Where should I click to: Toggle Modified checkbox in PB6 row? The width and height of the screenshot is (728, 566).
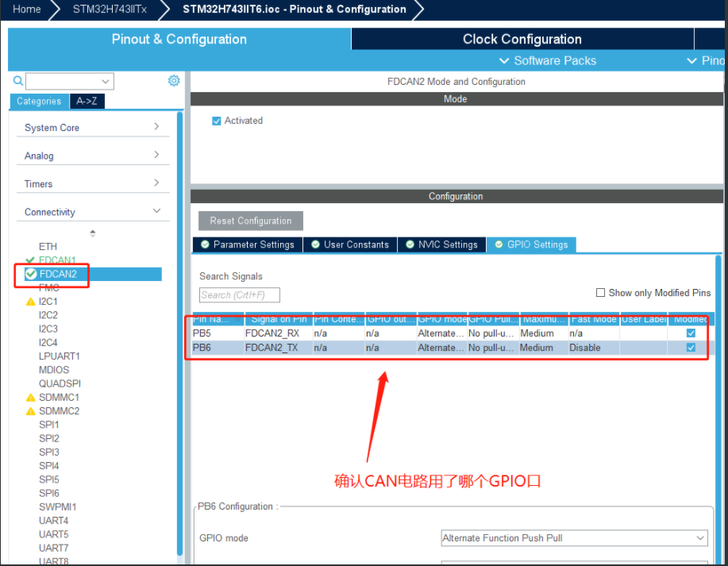point(691,348)
